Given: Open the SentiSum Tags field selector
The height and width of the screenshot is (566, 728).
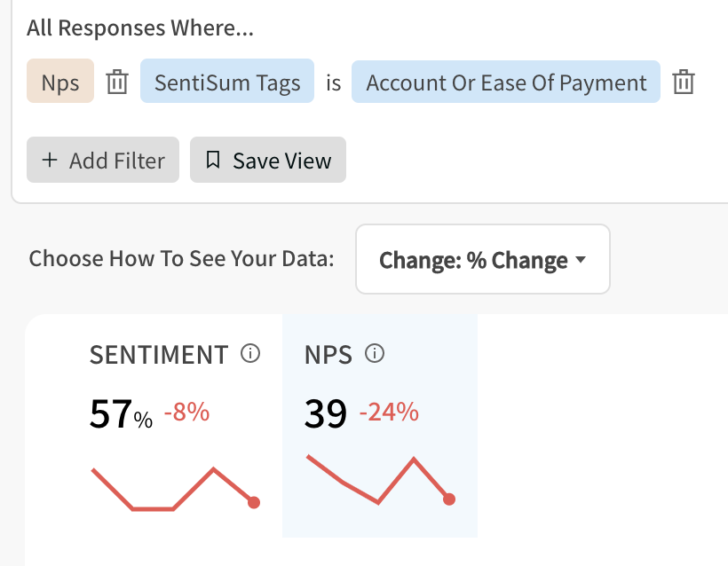Looking at the screenshot, I should (227, 81).
